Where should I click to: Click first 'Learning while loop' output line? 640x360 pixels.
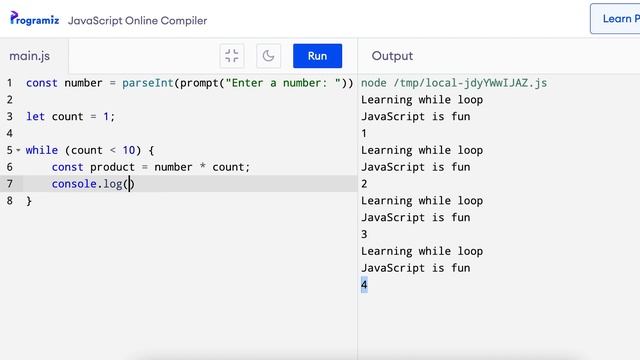tap(422, 100)
